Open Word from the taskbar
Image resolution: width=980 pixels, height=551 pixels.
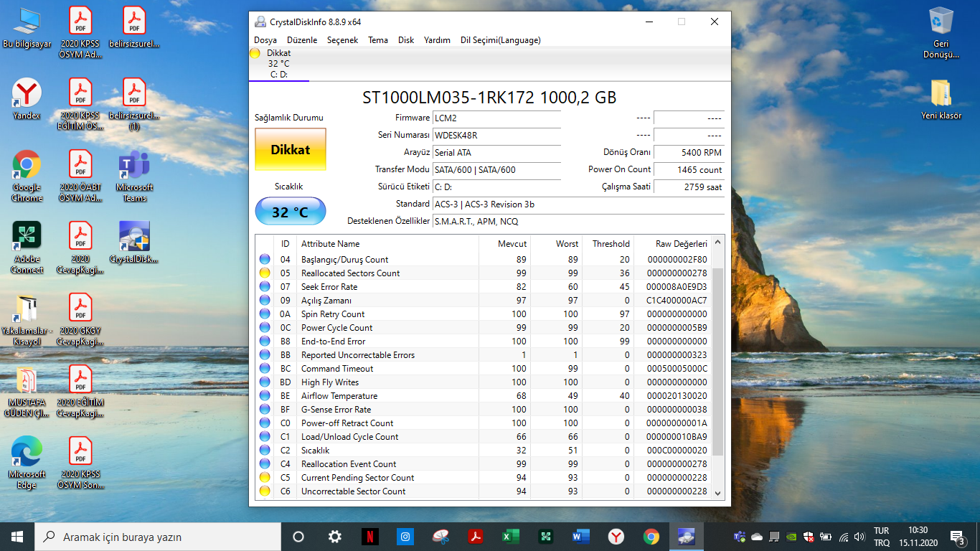pos(580,536)
